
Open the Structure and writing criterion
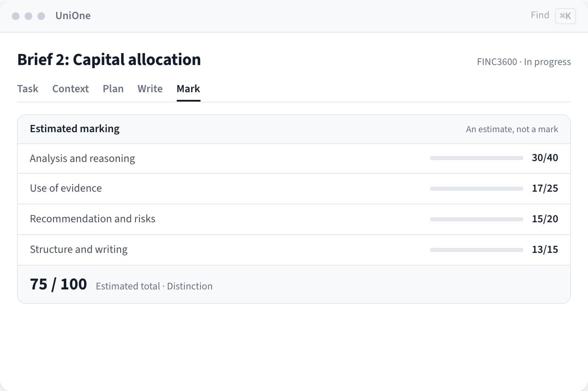click(294, 250)
